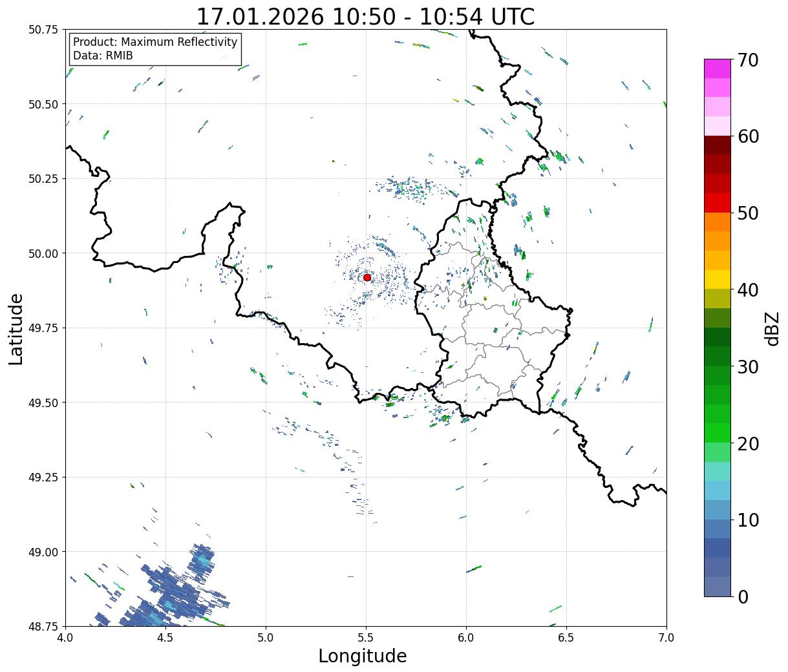Click the colorbar tick label 20
Image resolution: width=788 pixels, height=672 pixels.
(748, 444)
